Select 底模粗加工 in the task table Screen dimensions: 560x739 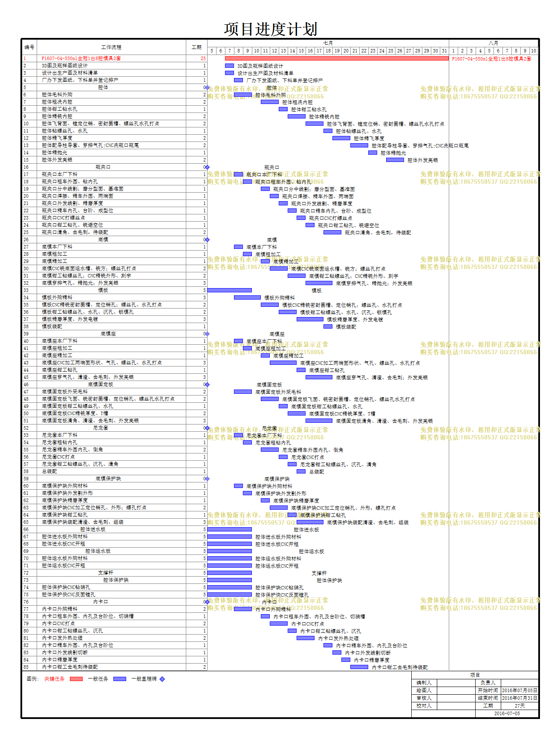[55, 254]
